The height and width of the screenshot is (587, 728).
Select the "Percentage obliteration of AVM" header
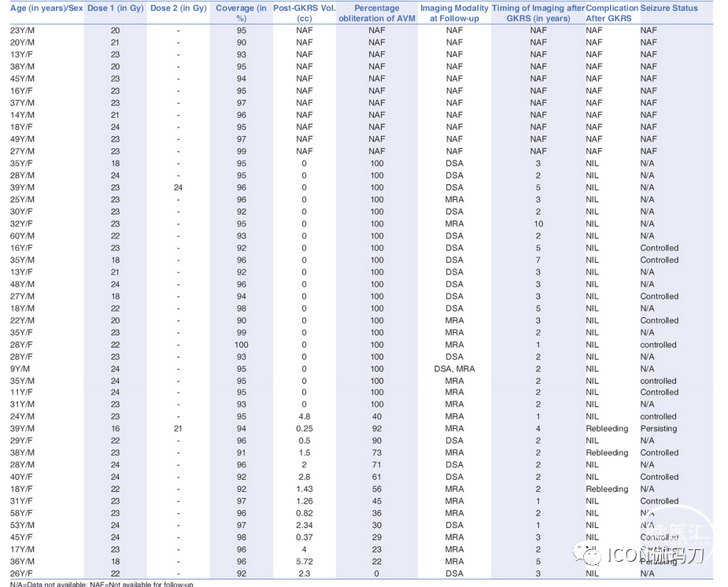coord(376,13)
